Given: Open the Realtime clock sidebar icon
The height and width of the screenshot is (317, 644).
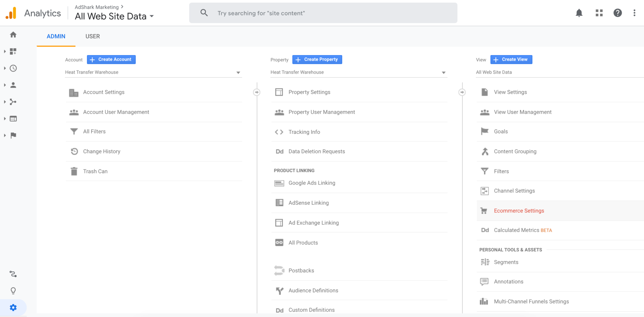Looking at the screenshot, I should pyautogui.click(x=13, y=68).
